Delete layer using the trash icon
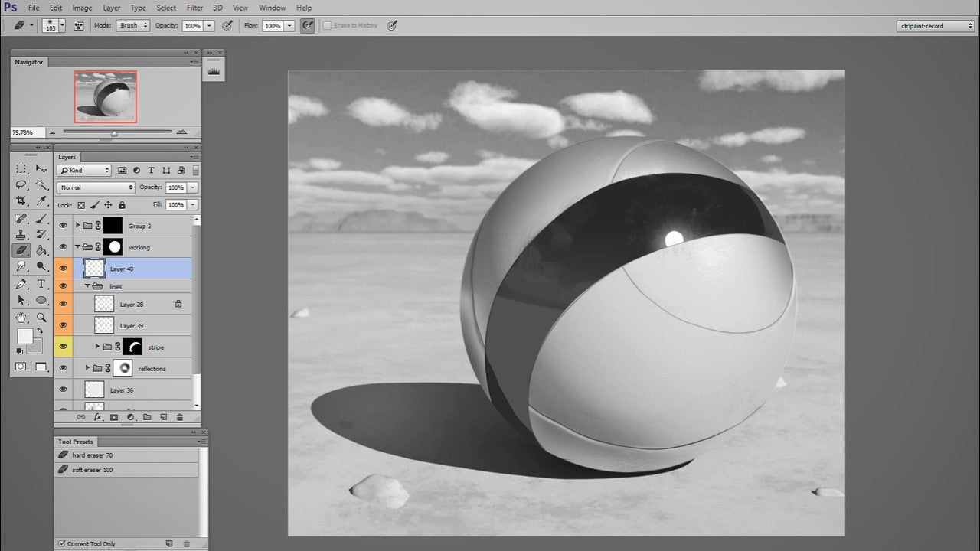The image size is (980, 551). point(180,417)
